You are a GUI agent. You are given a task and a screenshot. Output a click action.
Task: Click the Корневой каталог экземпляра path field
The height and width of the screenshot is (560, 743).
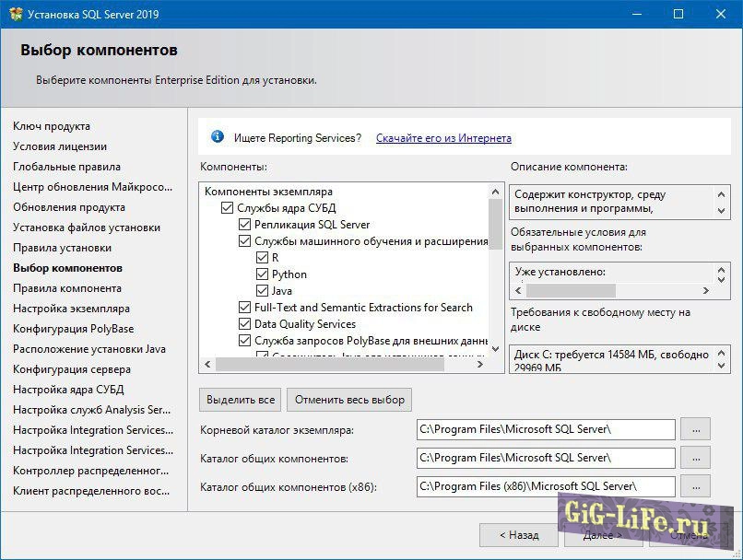pos(545,429)
